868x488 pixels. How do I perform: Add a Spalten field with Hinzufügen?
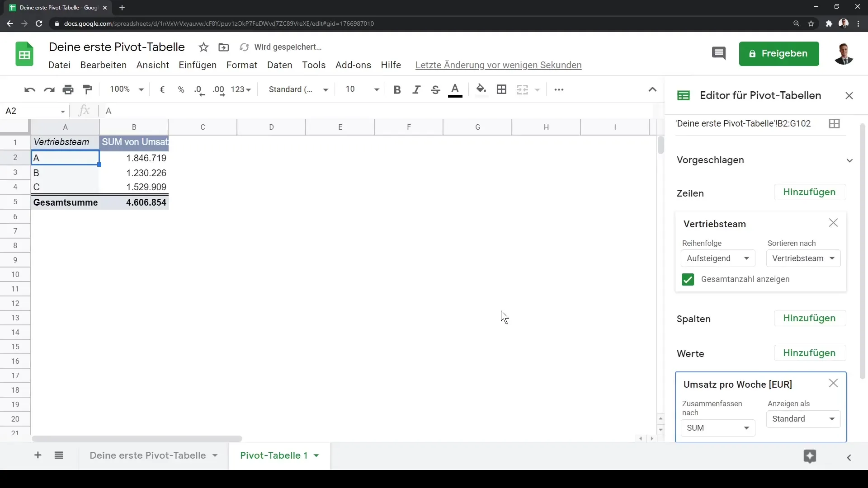(809, 319)
